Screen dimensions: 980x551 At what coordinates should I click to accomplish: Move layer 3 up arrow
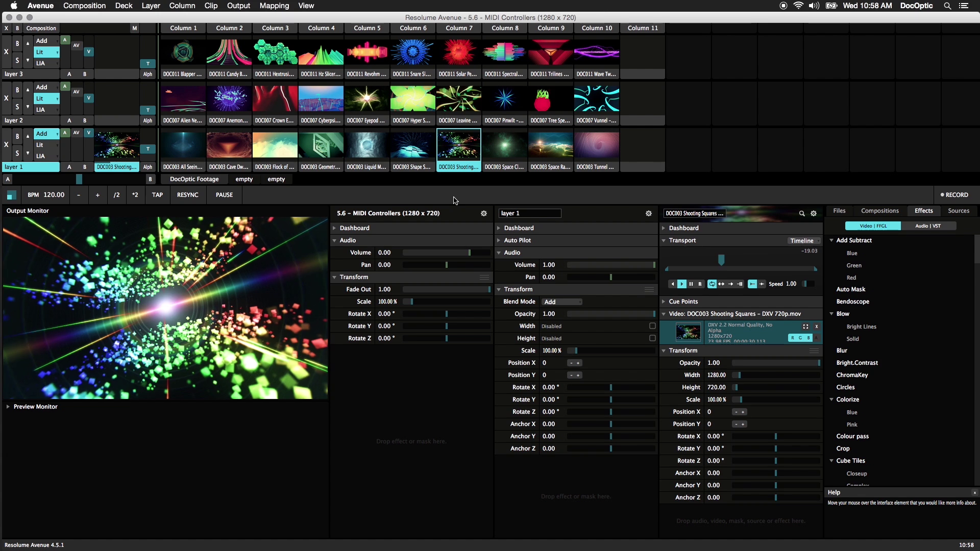[x=28, y=43]
